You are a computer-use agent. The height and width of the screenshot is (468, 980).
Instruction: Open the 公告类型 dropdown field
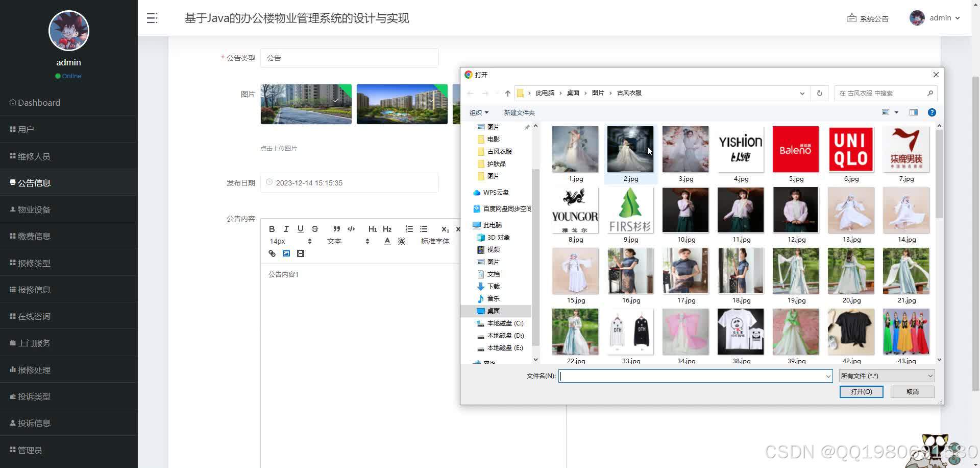point(349,58)
